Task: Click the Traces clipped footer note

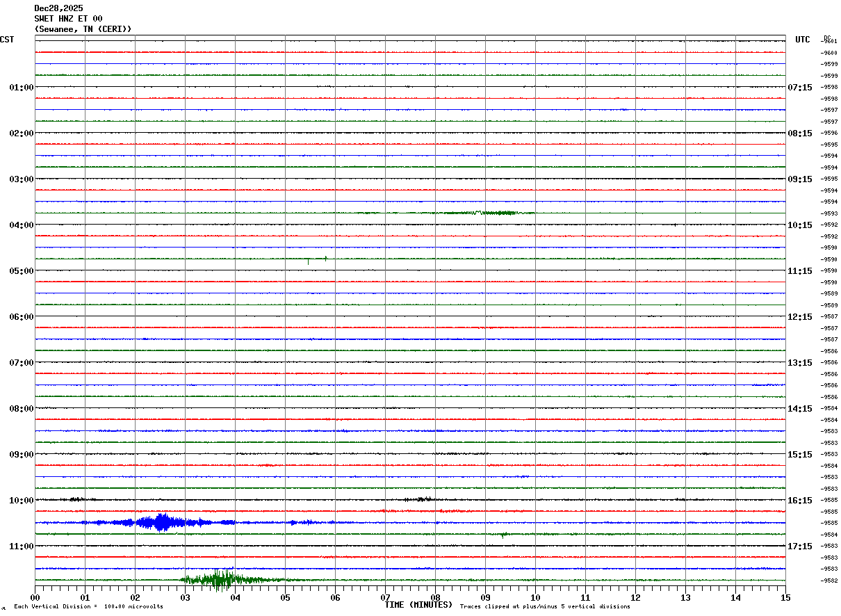Action: coord(545,607)
